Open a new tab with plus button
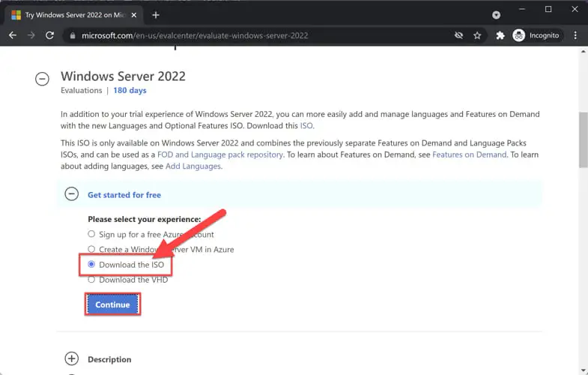Screen dimensions: 588x375 (156, 15)
